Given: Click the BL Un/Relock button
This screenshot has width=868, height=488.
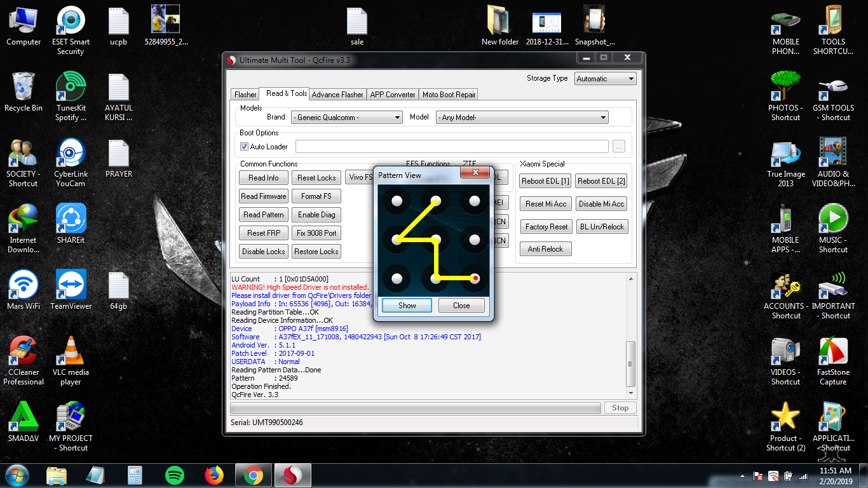Looking at the screenshot, I should coord(601,227).
